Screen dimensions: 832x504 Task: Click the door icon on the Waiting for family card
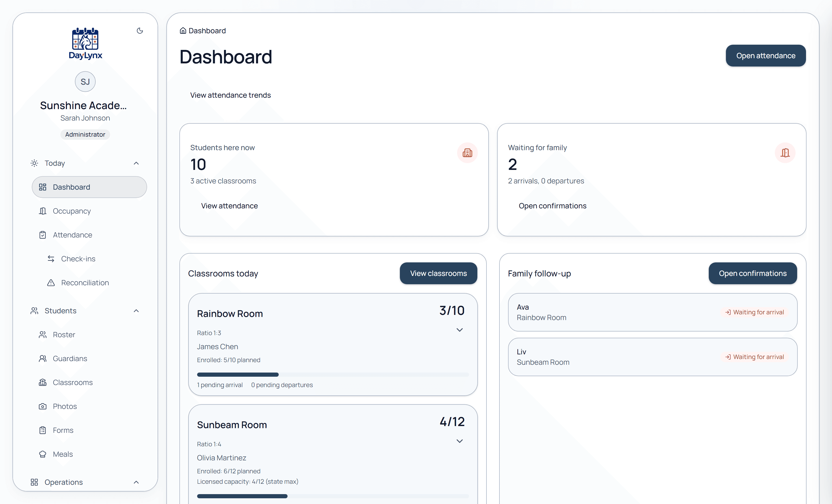click(785, 153)
